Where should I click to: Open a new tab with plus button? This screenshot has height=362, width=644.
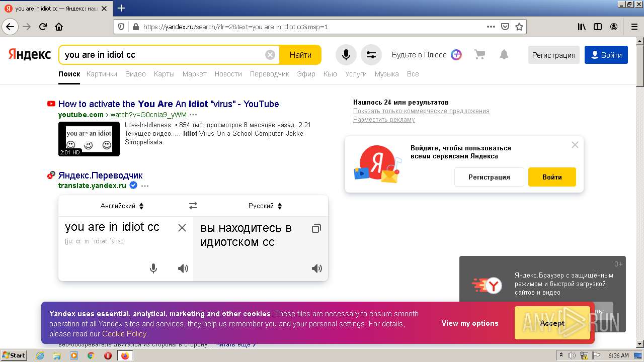point(121,8)
